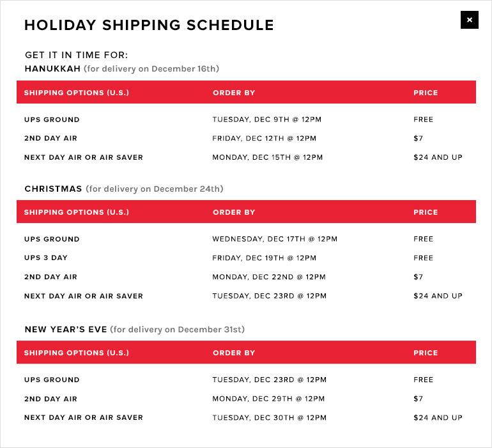Screen dimensions: 492x448
Task: Click the Tuesday, Dec 9th order deadline
Action: pyautogui.click(x=266, y=120)
